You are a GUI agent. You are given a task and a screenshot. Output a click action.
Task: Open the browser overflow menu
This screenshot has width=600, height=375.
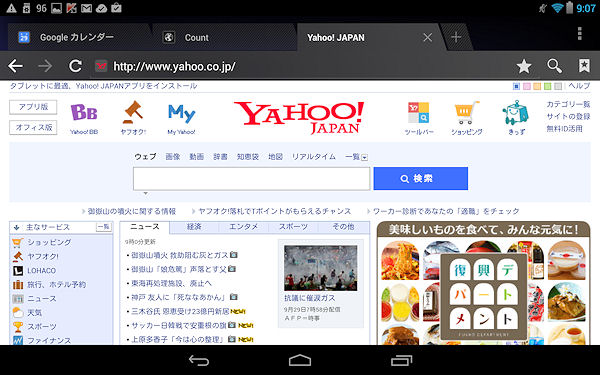click(x=580, y=34)
